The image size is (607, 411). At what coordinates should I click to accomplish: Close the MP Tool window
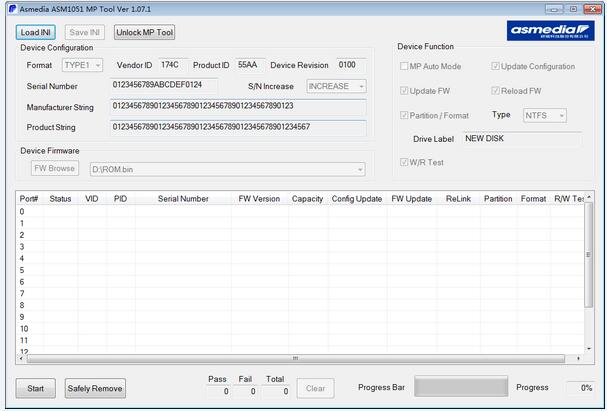[x=592, y=9]
